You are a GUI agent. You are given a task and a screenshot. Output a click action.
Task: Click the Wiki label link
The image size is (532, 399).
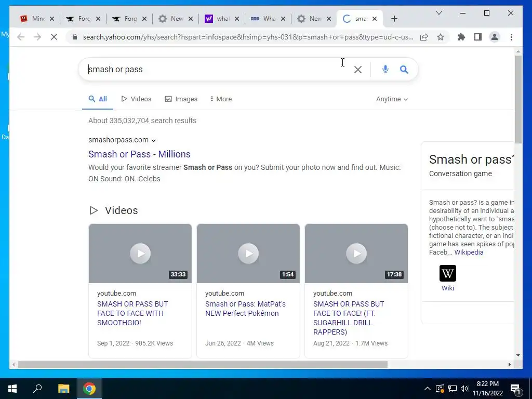point(447,288)
